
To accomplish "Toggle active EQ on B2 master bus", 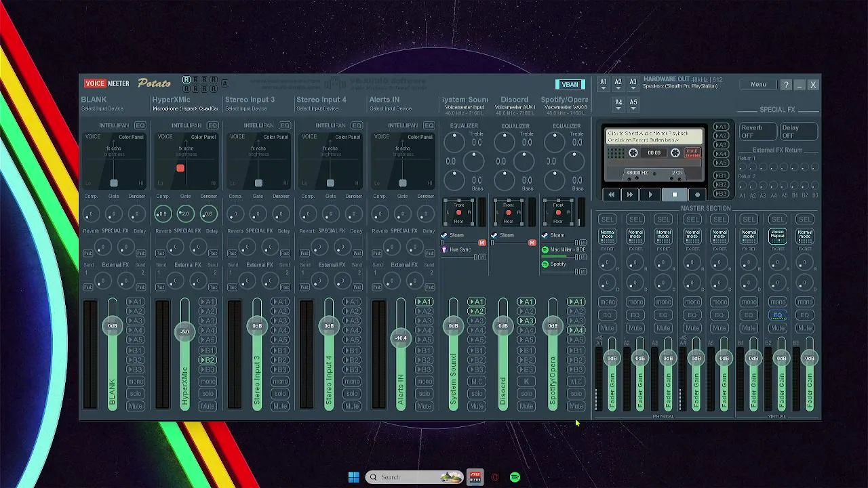I will pos(777,315).
